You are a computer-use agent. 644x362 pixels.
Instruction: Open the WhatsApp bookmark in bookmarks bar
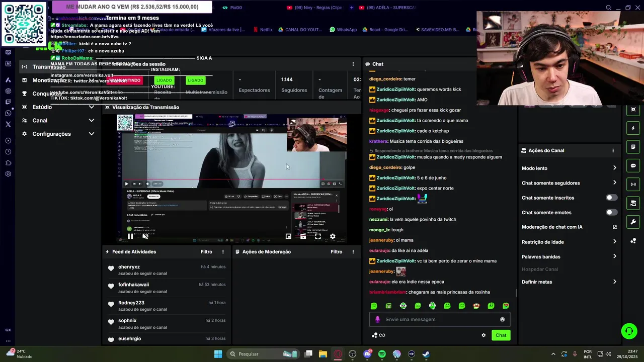pyautogui.click(x=343, y=30)
